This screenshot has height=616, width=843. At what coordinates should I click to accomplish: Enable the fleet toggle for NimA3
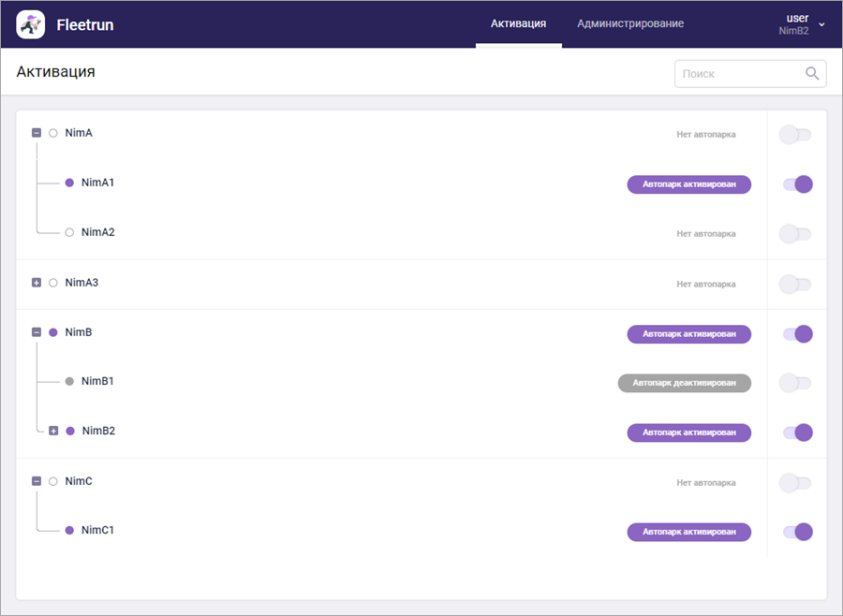795,285
